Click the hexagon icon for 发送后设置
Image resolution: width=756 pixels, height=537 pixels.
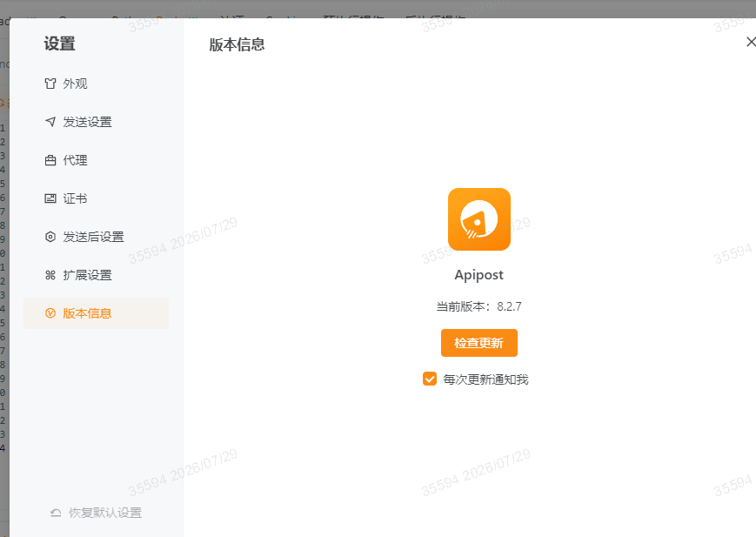coord(50,237)
